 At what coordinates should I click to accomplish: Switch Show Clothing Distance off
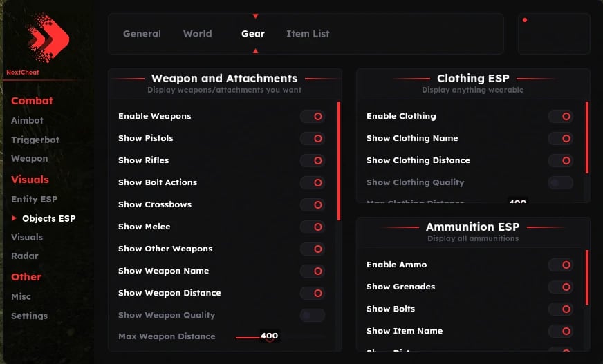point(561,160)
